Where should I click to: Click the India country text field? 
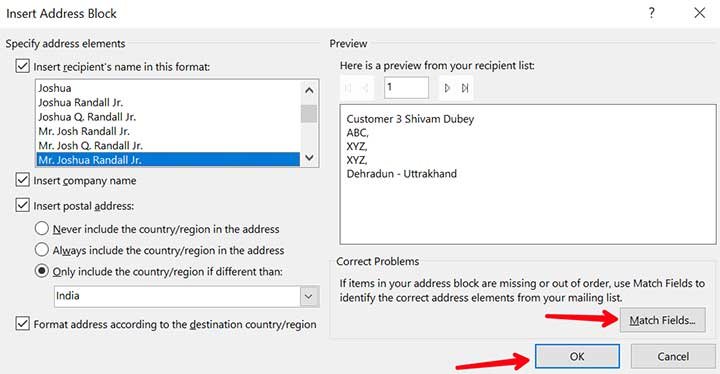coord(177,296)
